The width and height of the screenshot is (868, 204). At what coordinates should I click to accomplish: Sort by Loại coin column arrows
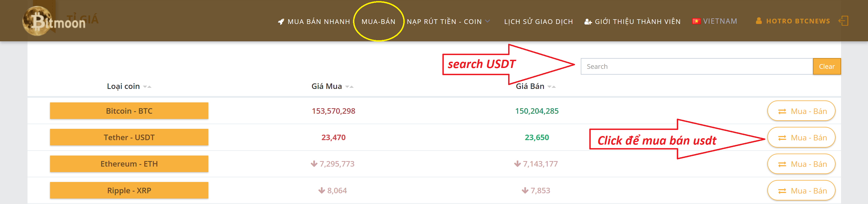[x=147, y=87]
